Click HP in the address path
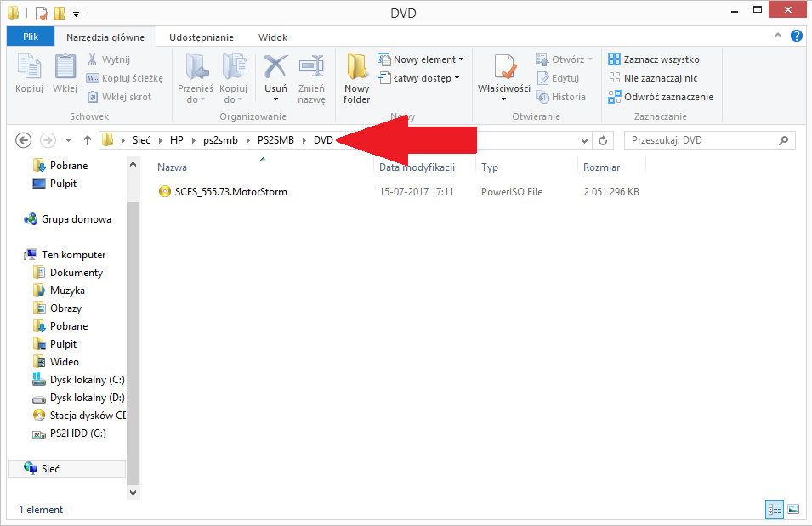Image resolution: width=812 pixels, height=526 pixels. pos(177,140)
